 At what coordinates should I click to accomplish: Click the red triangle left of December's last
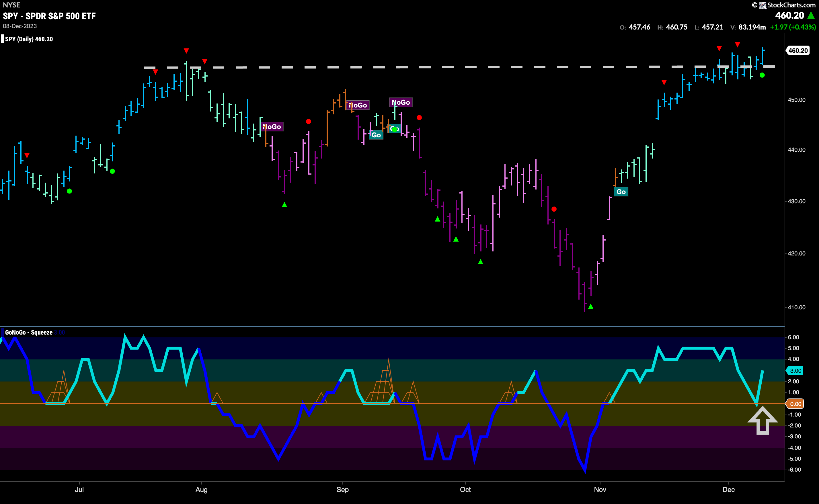pyautogui.click(x=719, y=48)
